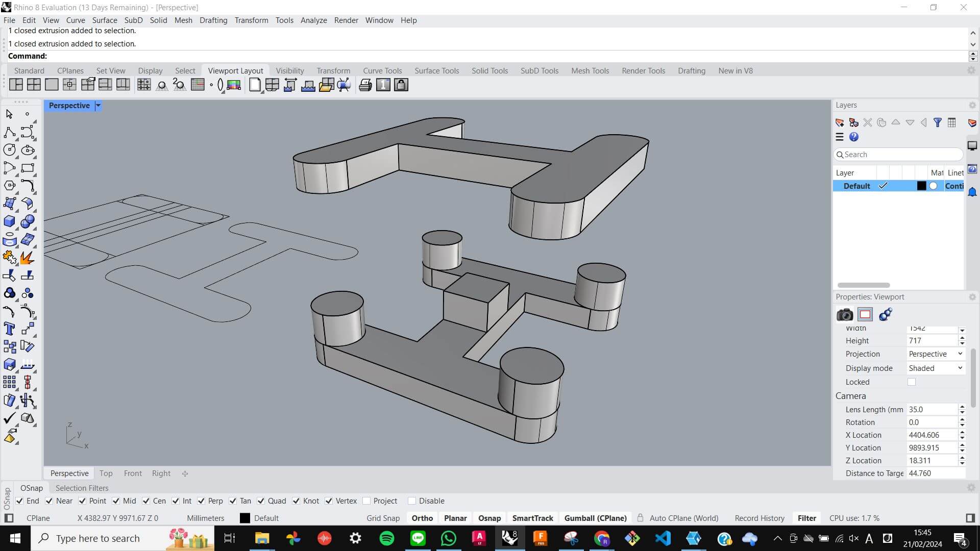Switch to the Top viewport tab
The height and width of the screenshot is (551, 980).
point(106,473)
